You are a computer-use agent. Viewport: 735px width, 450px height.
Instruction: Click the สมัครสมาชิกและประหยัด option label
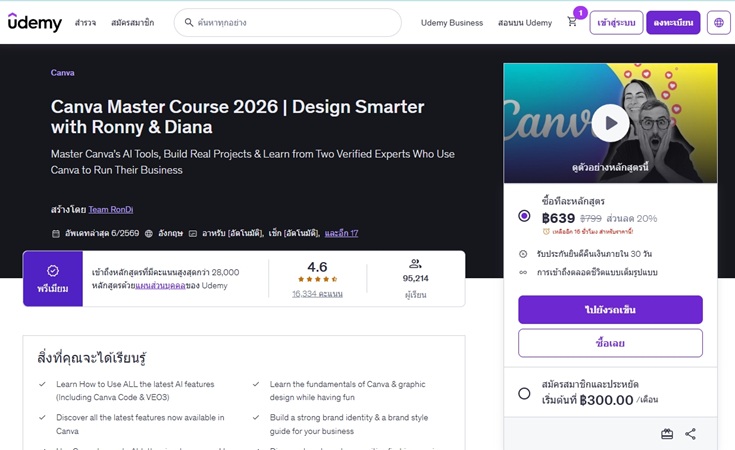coord(590,384)
